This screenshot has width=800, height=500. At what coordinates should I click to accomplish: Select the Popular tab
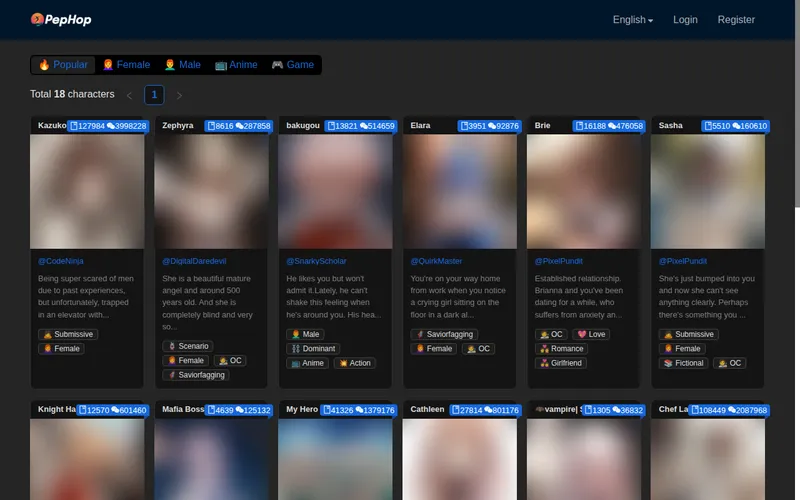pyautogui.click(x=63, y=65)
